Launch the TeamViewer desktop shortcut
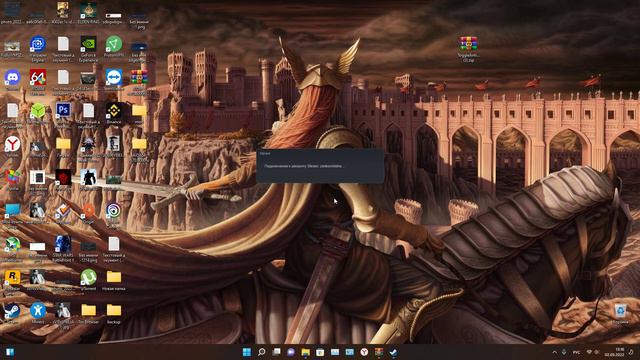 (x=113, y=78)
